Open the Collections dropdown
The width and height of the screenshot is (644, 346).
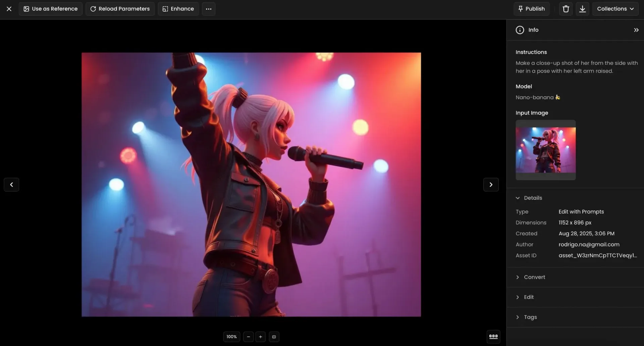click(x=615, y=9)
